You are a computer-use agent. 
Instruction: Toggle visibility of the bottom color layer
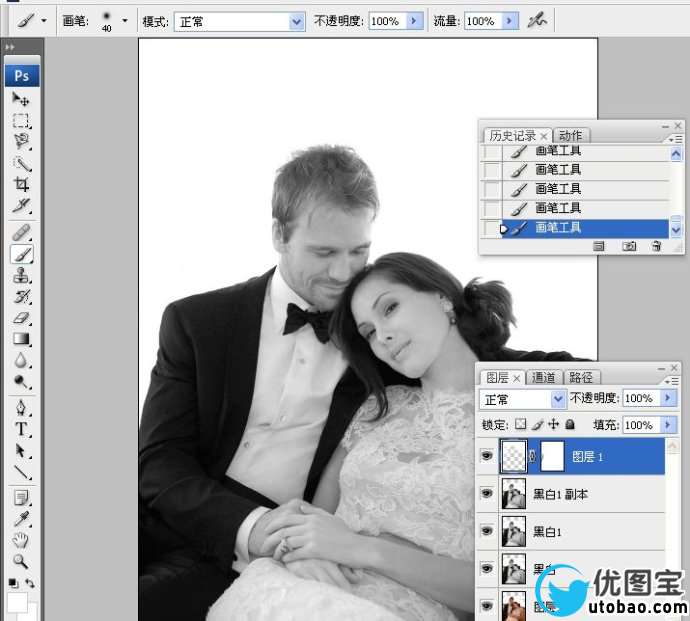pyautogui.click(x=487, y=606)
